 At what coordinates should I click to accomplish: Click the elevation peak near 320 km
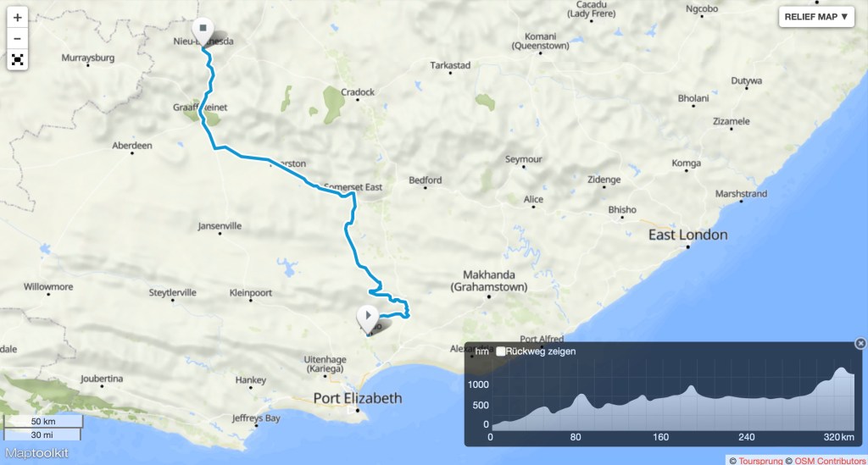[x=842, y=368]
